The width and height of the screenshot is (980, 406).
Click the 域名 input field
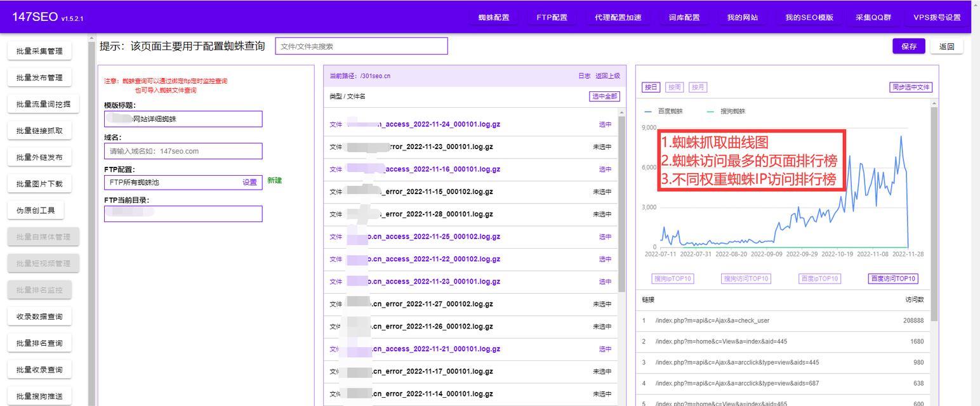point(183,151)
